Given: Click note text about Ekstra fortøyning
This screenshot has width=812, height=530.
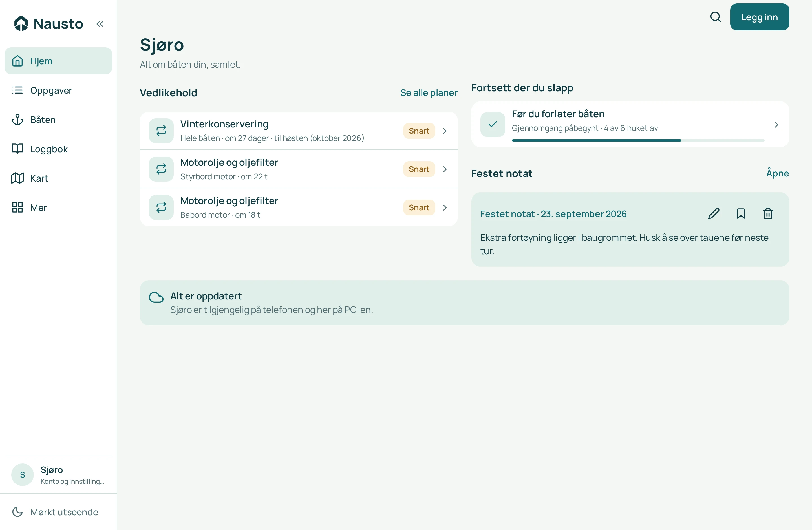Looking at the screenshot, I should point(624,244).
